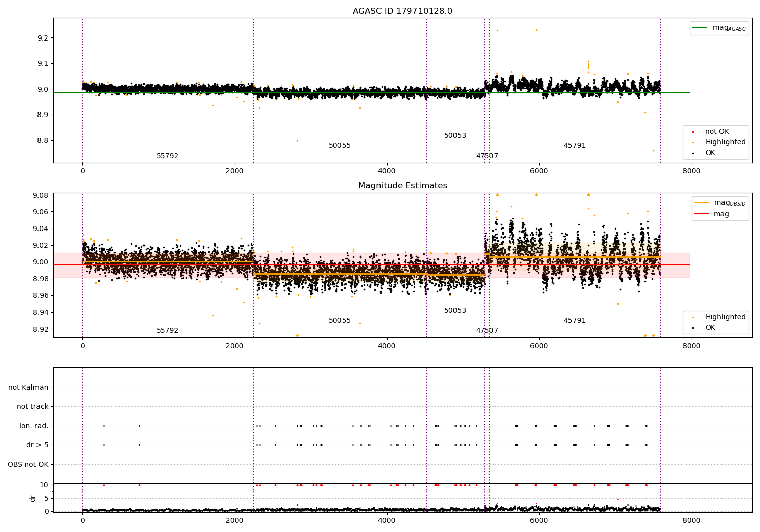
Task: Click the rotated 'dr' axis label
Action: [32, 498]
